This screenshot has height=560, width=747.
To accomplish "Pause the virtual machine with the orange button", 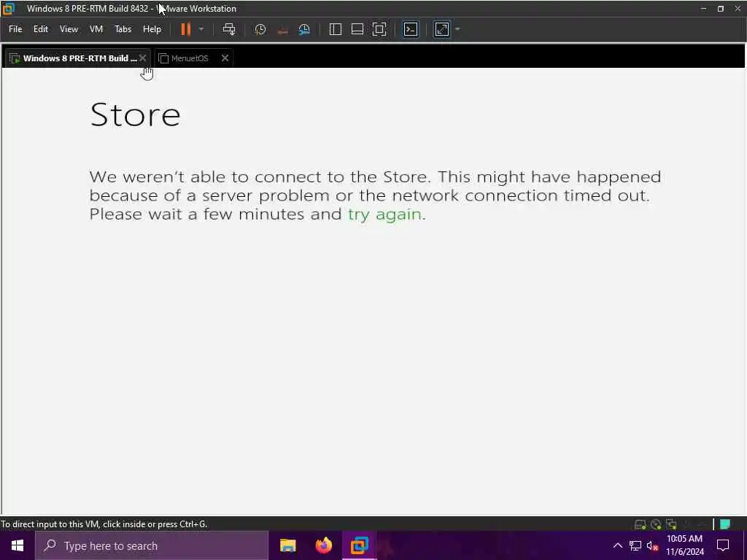I will coord(186,29).
